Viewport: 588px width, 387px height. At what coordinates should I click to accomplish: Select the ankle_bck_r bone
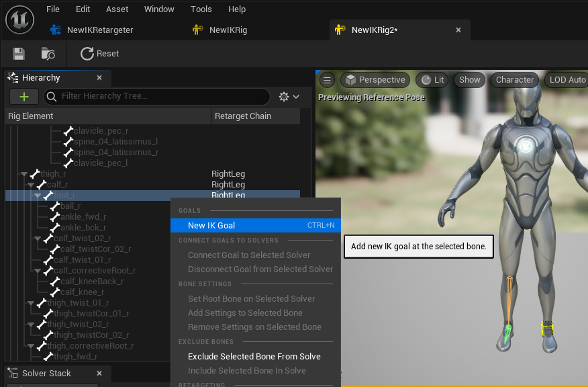pyautogui.click(x=83, y=228)
